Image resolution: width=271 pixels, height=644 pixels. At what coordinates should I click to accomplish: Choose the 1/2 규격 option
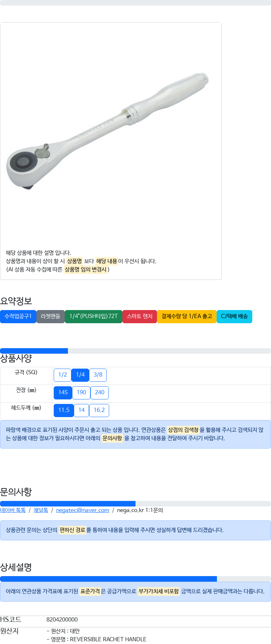click(x=62, y=375)
